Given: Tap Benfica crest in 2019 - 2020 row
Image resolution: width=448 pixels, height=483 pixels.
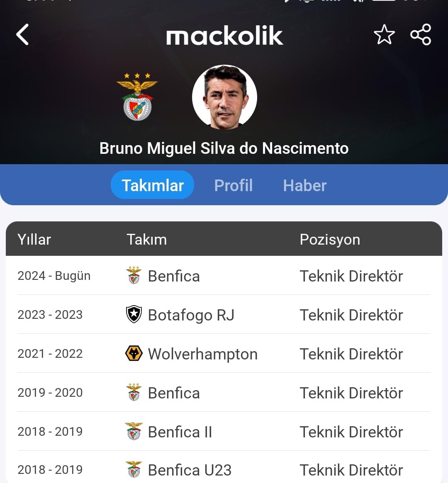Looking at the screenshot, I should (x=134, y=393).
